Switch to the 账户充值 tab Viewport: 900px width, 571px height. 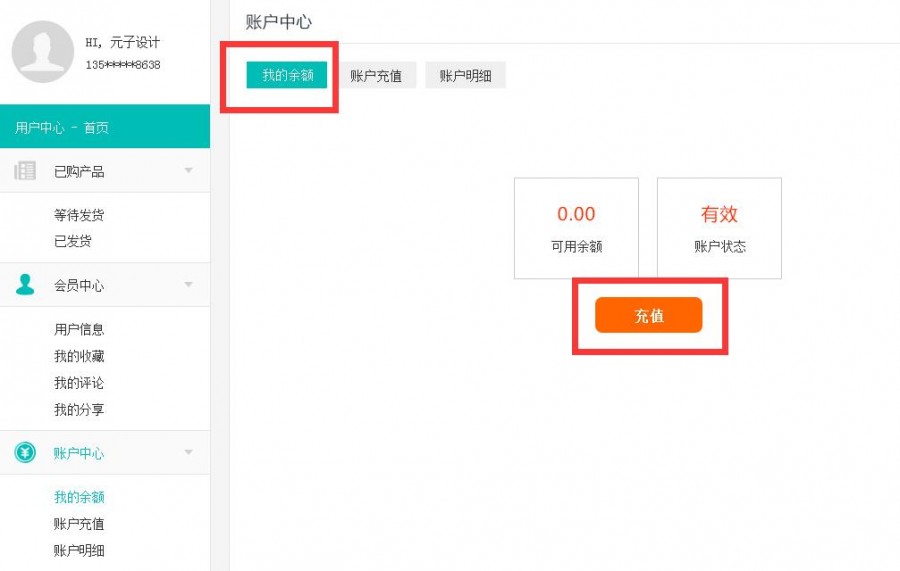pyautogui.click(x=376, y=75)
